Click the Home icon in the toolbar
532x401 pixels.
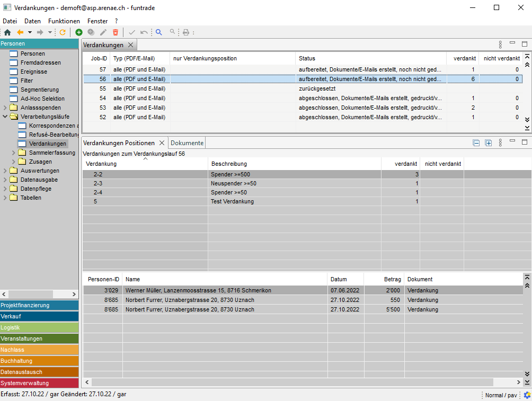coord(7,32)
